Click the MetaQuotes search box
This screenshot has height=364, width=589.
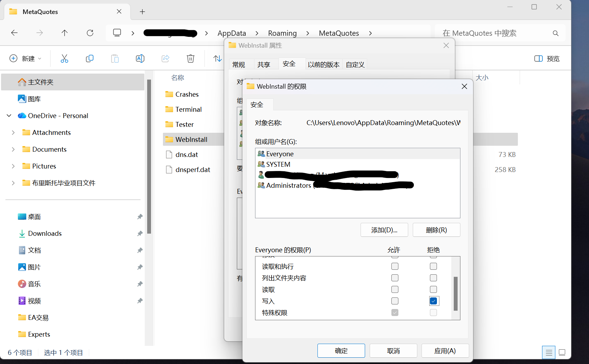(x=491, y=33)
